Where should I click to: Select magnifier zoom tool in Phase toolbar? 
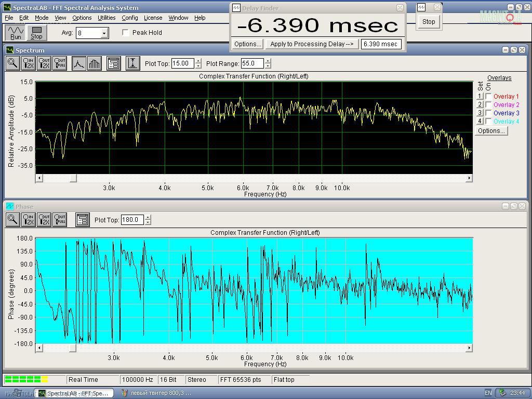coord(12,220)
